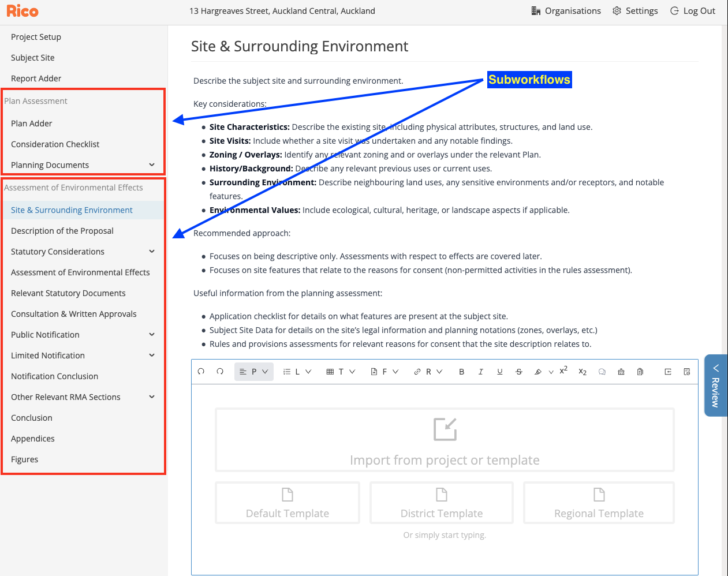Click Log Out
This screenshot has height=576, width=728.
tap(693, 11)
